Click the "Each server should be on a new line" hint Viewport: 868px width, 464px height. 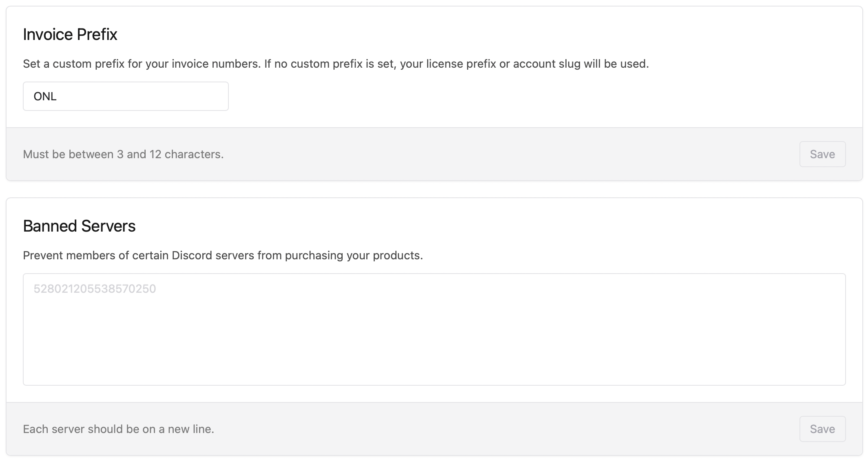(x=118, y=429)
